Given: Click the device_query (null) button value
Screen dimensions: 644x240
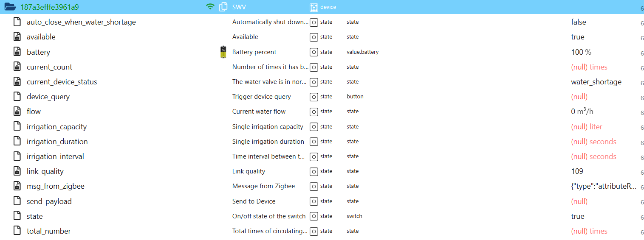Looking at the screenshot, I should pos(579,97).
